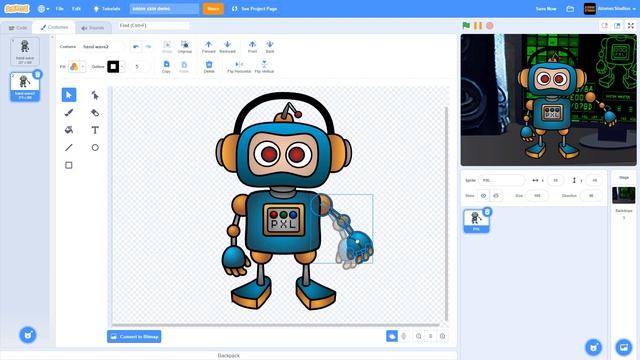The width and height of the screenshot is (640, 360).
Task: Choose the Text tool
Action: point(95,130)
